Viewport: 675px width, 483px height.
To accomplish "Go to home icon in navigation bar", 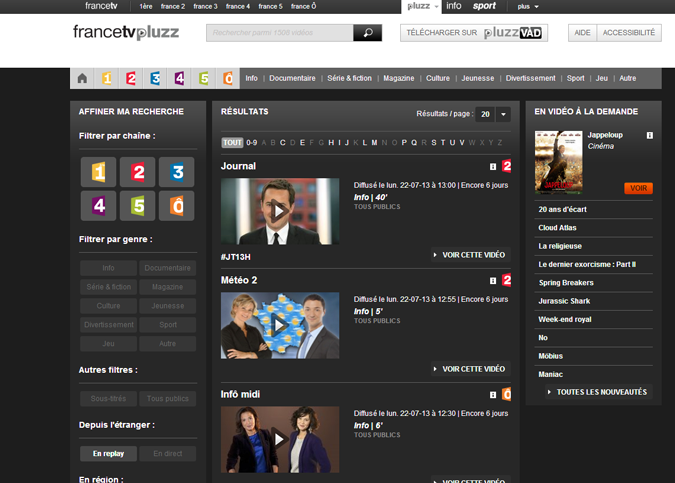I will 82,78.
